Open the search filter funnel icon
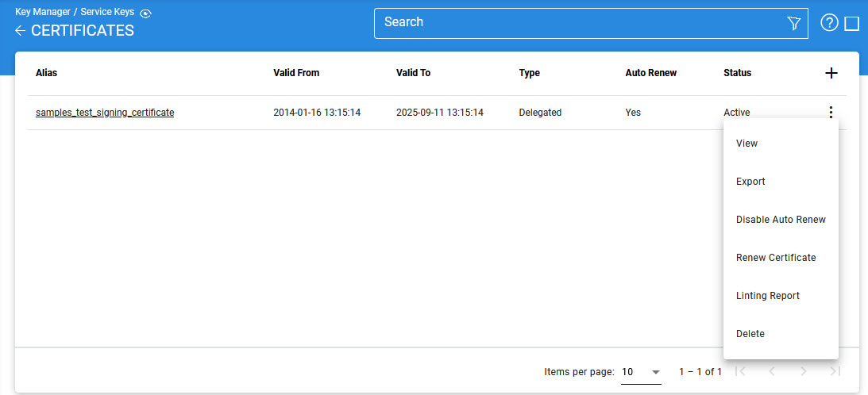 [793, 24]
